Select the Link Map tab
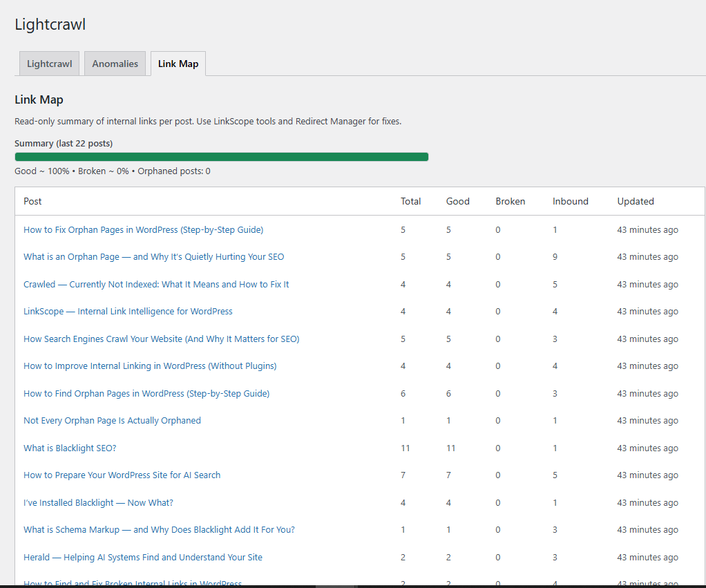Screen dimensions: 706x588 [178, 64]
